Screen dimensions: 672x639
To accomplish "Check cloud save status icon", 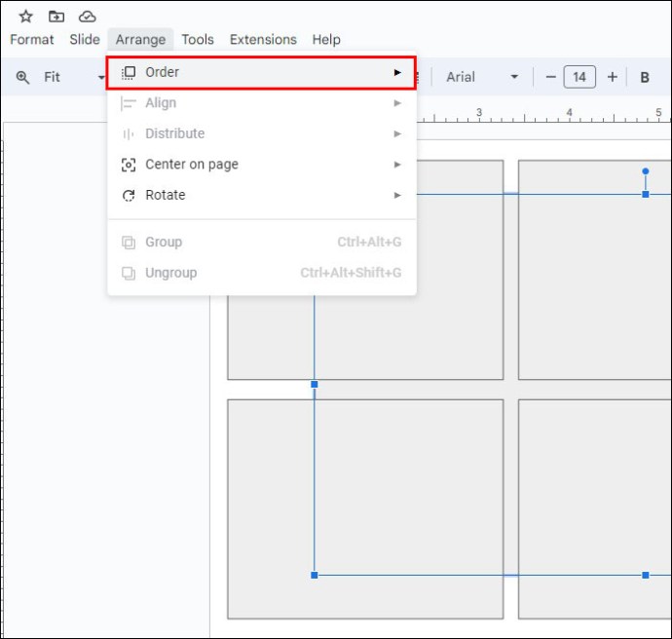I will click(87, 17).
